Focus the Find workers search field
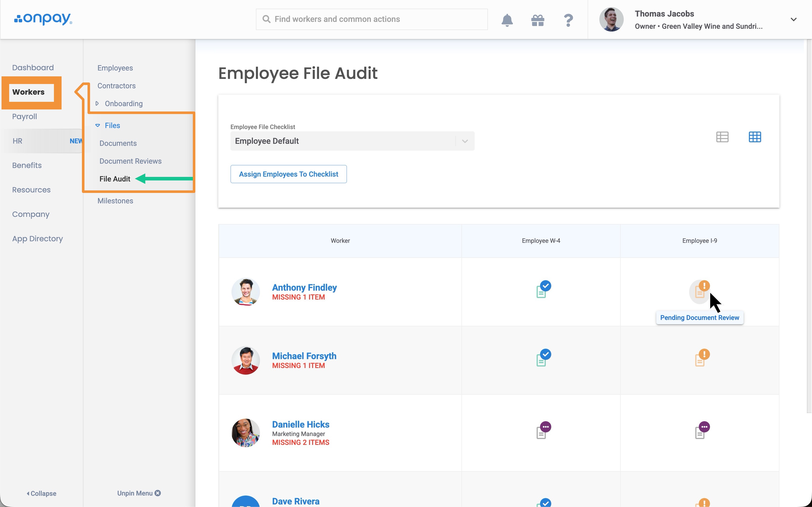Viewport: 812px width, 507px height. point(371,19)
